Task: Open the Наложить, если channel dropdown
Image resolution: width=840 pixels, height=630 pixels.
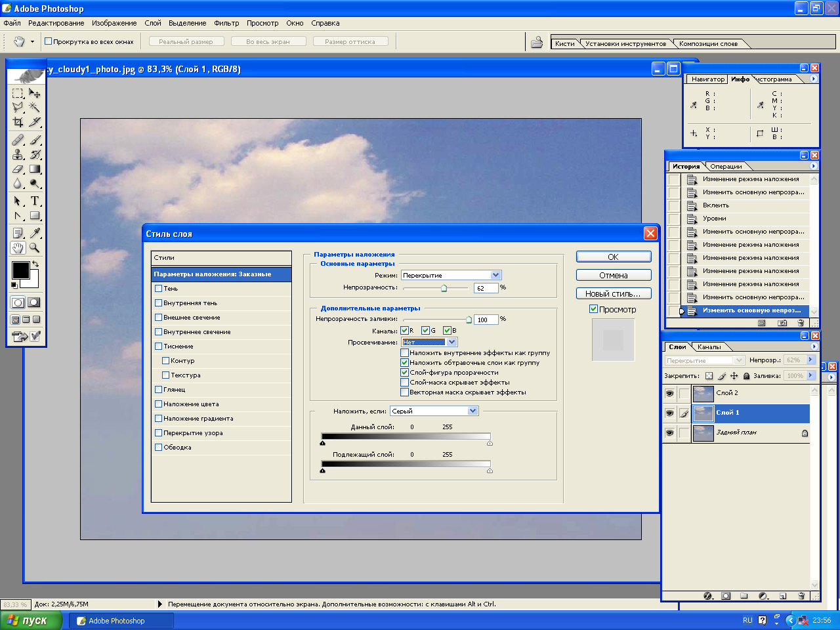Action: tap(472, 411)
